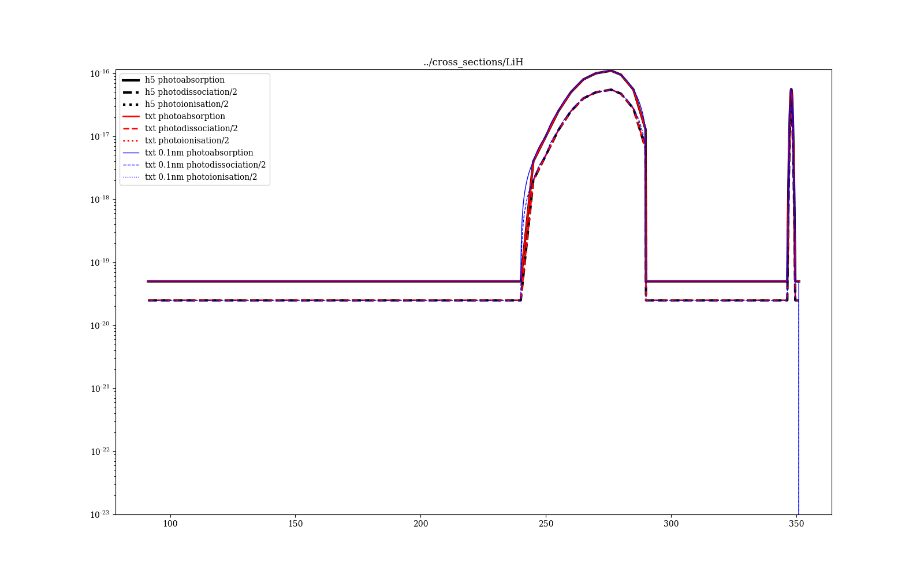Click x-axis tick label 350
This screenshot has width=924, height=578.
point(796,524)
